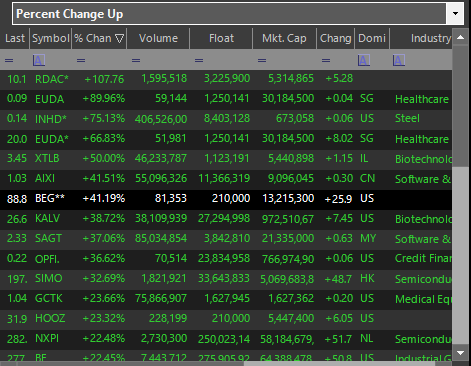This screenshot has height=366, width=471.
Task: Click the +48.7 change value in SIMO row
Action: (338, 279)
